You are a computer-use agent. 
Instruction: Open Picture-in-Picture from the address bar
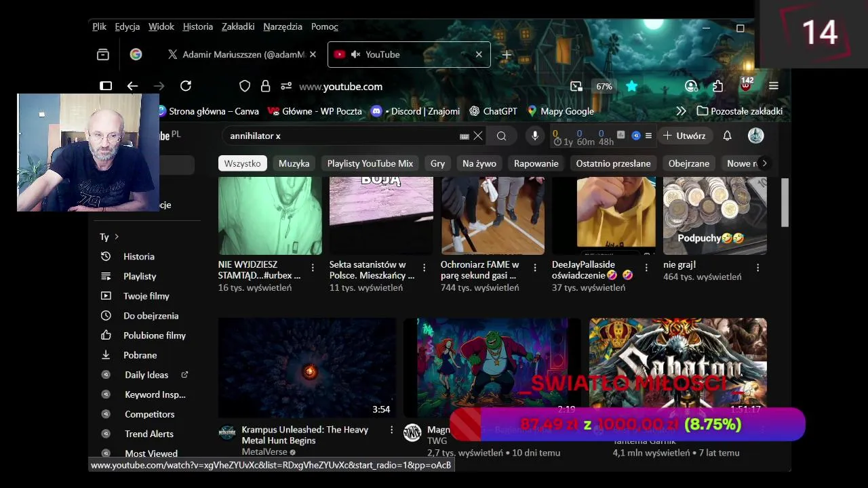coord(576,86)
